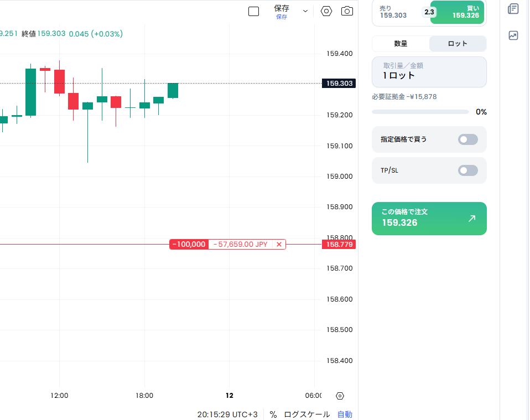Viewport: 530px width, 420px height.
Task: Click the arrow on the order button
Action: [472, 219]
